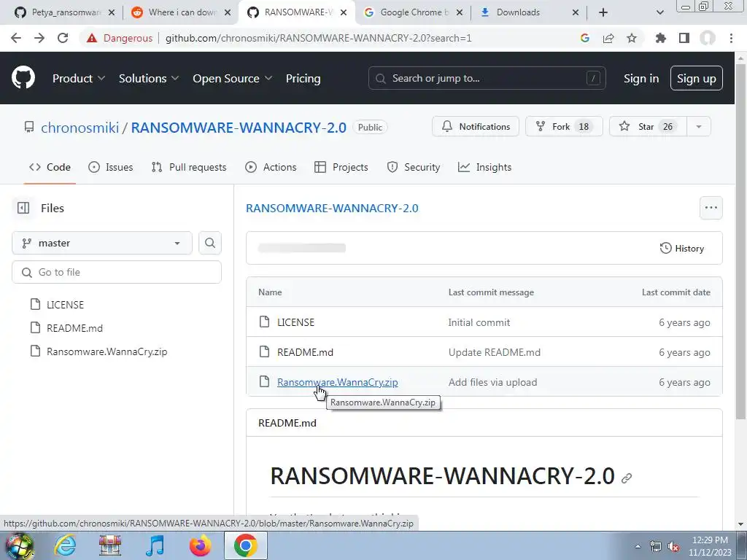Image resolution: width=747 pixels, height=560 pixels.
Task: Close the Google Chrome browser tab
Action: click(460, 12)
